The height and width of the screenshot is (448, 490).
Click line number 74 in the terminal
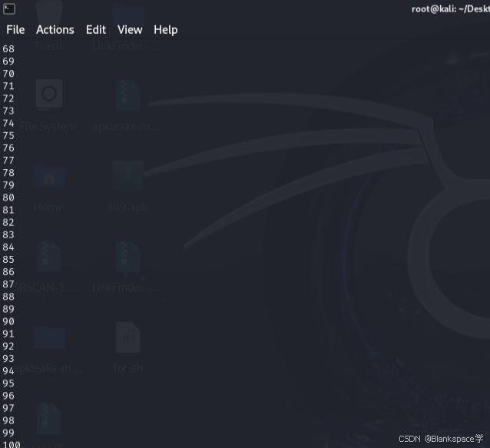pyautogui.click(x=8, y=123)
